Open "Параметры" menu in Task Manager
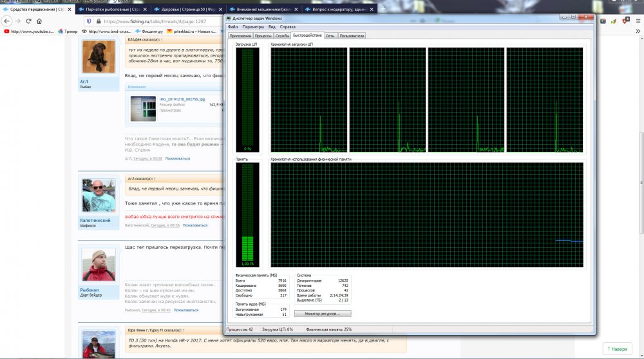Image resolution: width=644 pixels, height=359 pixels. pyautogui.click(x=253, y=26)
